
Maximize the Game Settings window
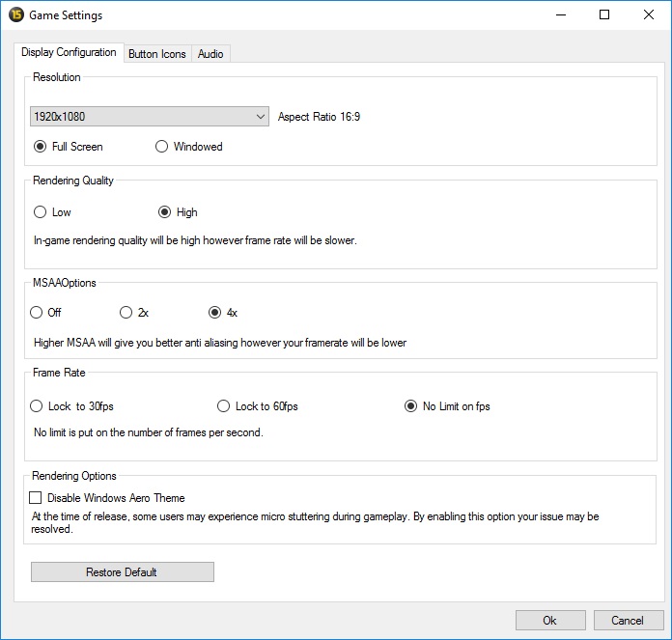603,15
